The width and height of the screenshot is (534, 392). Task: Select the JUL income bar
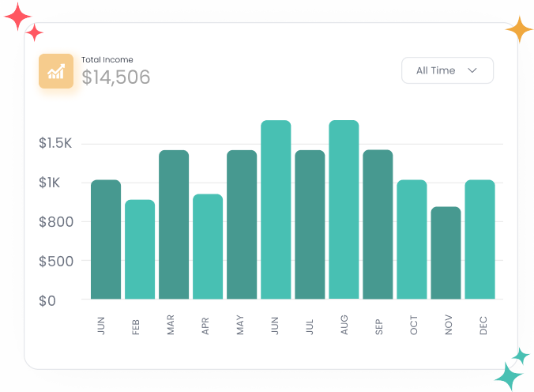(310, 224)
